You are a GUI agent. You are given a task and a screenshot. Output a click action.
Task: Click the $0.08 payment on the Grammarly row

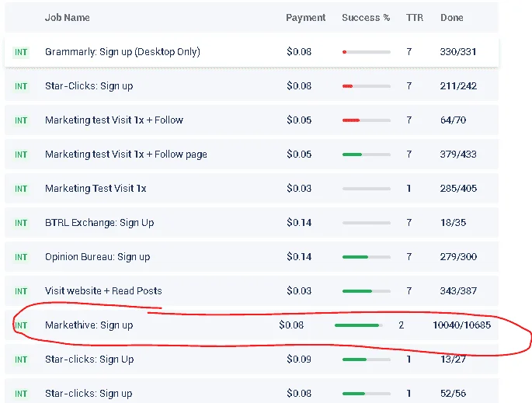(299, 52)
